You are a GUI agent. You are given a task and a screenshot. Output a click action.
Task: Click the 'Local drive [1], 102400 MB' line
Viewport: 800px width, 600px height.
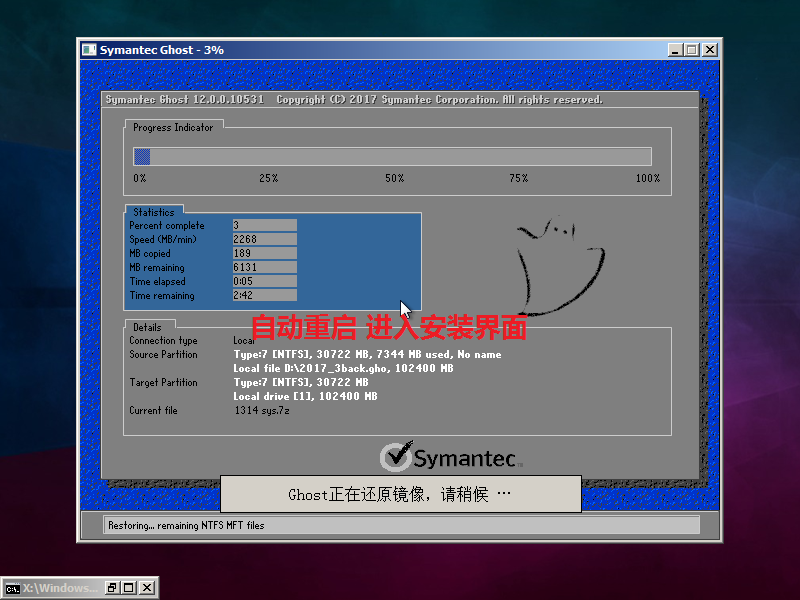click(x=305, y=396)
